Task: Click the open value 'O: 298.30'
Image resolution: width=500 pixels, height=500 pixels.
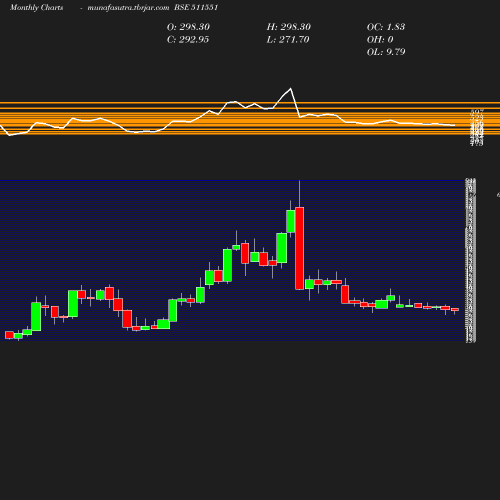Action: click(x=188, y=27)
